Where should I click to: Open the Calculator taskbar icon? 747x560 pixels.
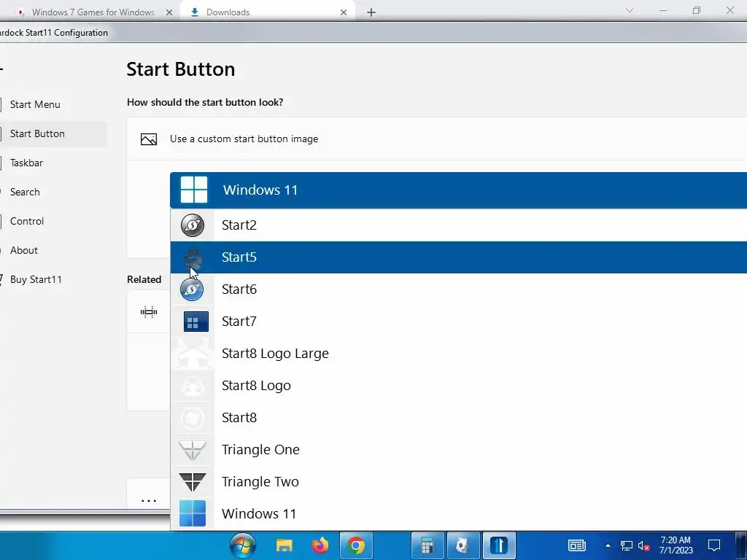[427, 545]
